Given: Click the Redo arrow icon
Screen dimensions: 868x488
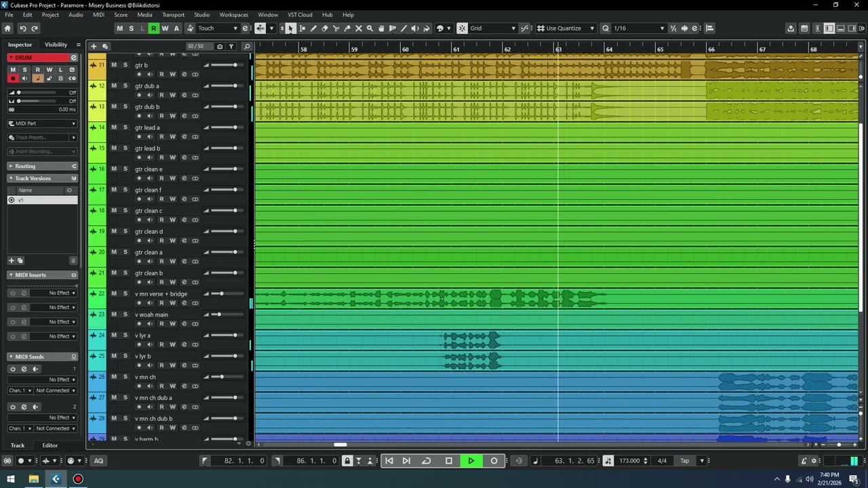Looking at the screenshot, I should [35, 28].
